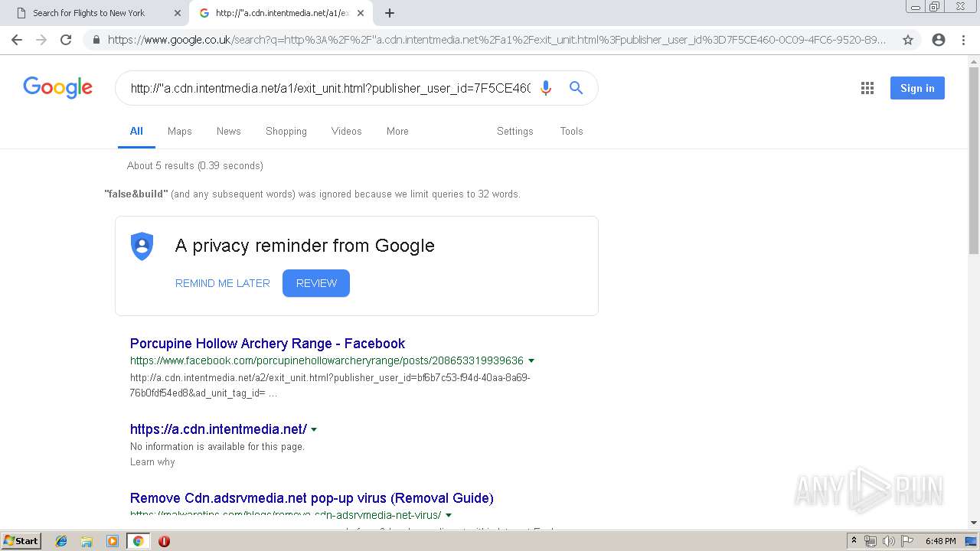This screenshot has height=551, width=980.
Task: Open Chrome's three-dot menu
Action: point(963,40)
